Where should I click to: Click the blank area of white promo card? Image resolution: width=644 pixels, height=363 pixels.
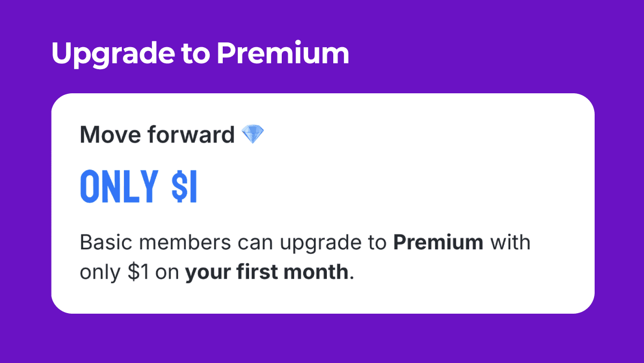[429, 172]
